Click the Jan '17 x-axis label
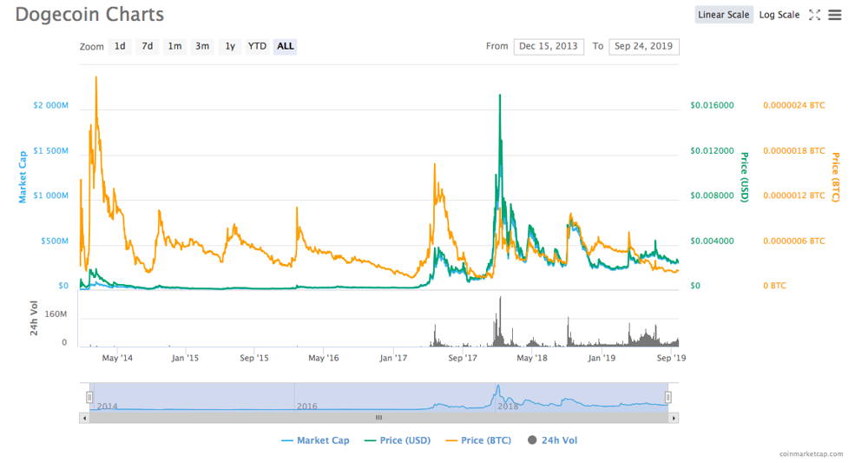The height and width of the screenshot is (463, 868). coord(393,359)
